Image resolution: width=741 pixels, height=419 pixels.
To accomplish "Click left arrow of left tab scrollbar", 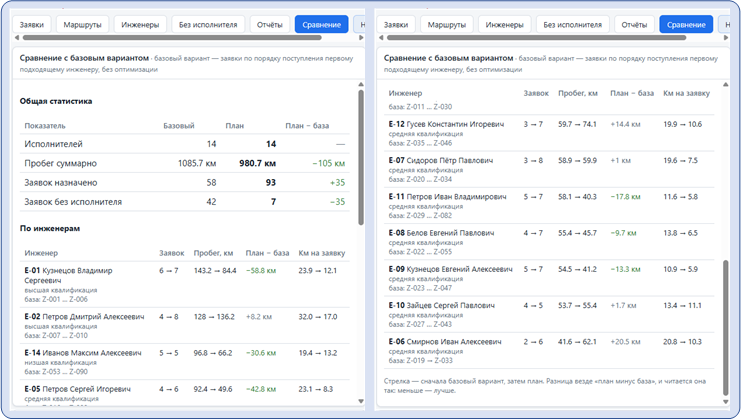I will pyautogui.click(x=17, y=37).
